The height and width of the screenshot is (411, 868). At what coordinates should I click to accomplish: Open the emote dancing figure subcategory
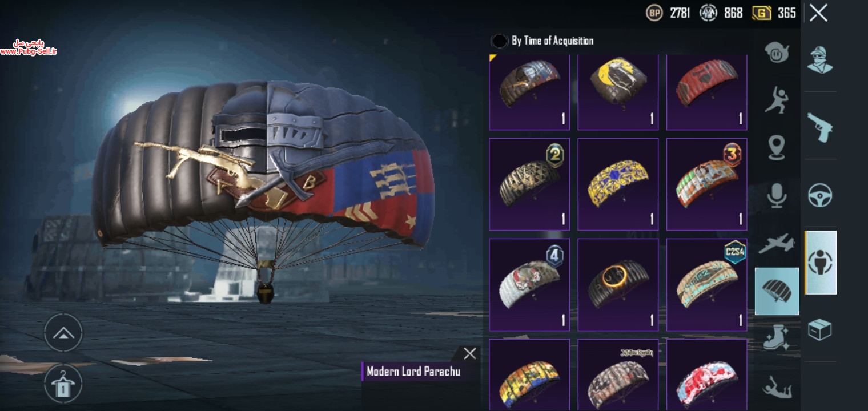[x=777, y=100]
